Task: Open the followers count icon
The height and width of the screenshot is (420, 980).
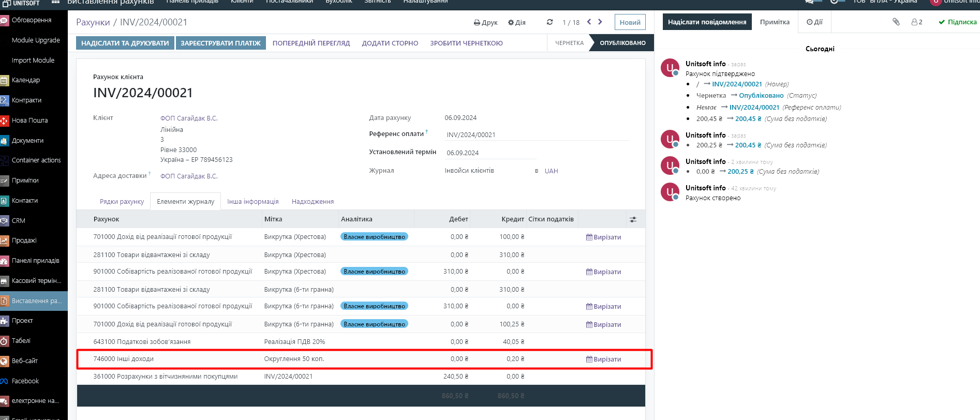Action: coord(916,22)
